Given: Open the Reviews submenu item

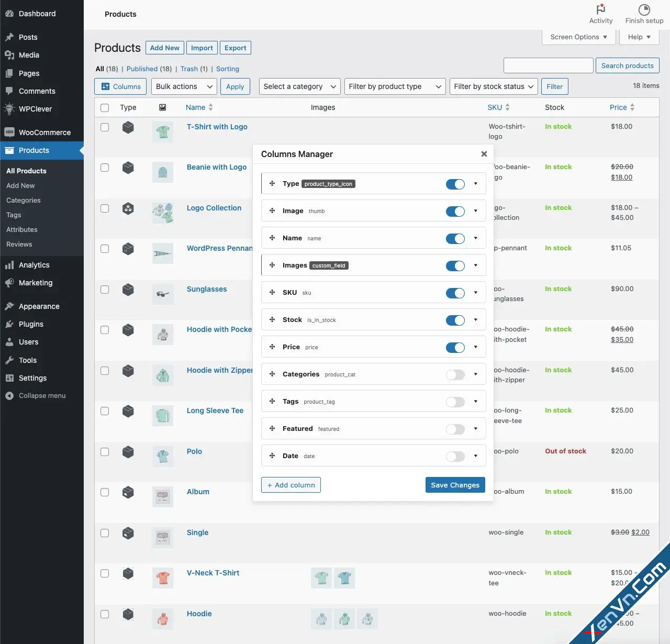Looking at the screenshot, I should [19, 244].
